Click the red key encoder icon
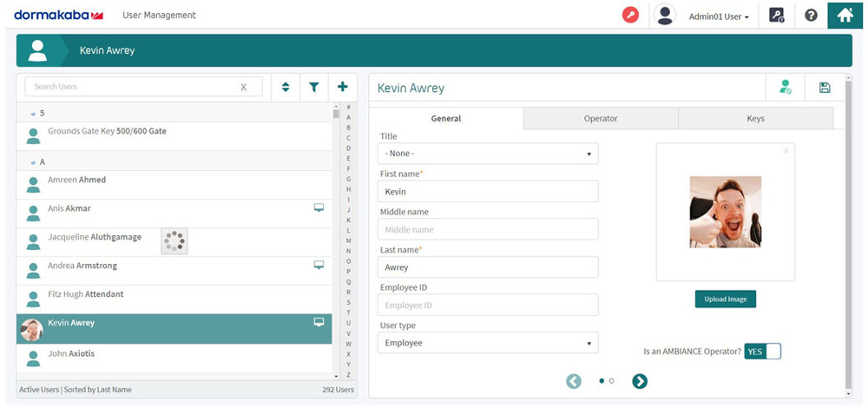868x408 pixels. 630,15
